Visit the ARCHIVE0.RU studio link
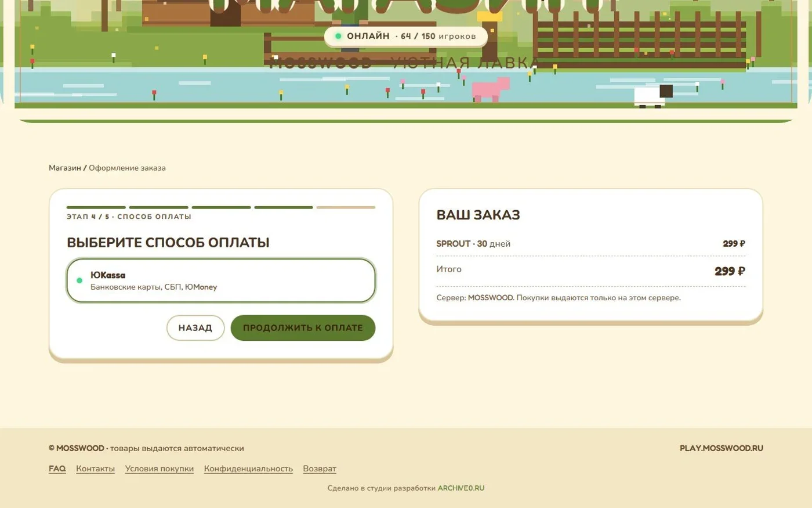812x508 pixels. pyautogui.click(x=461, y=488)
